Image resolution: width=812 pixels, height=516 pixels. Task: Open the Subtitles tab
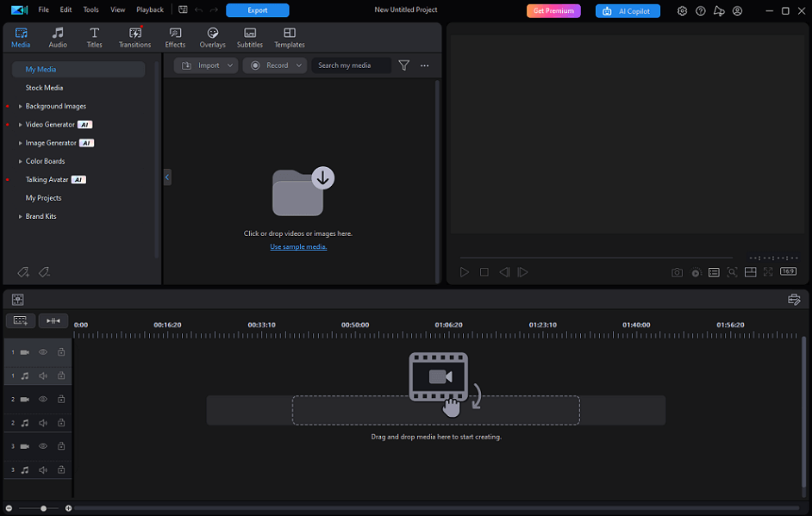pyautogui.click(x=250, y=38)
